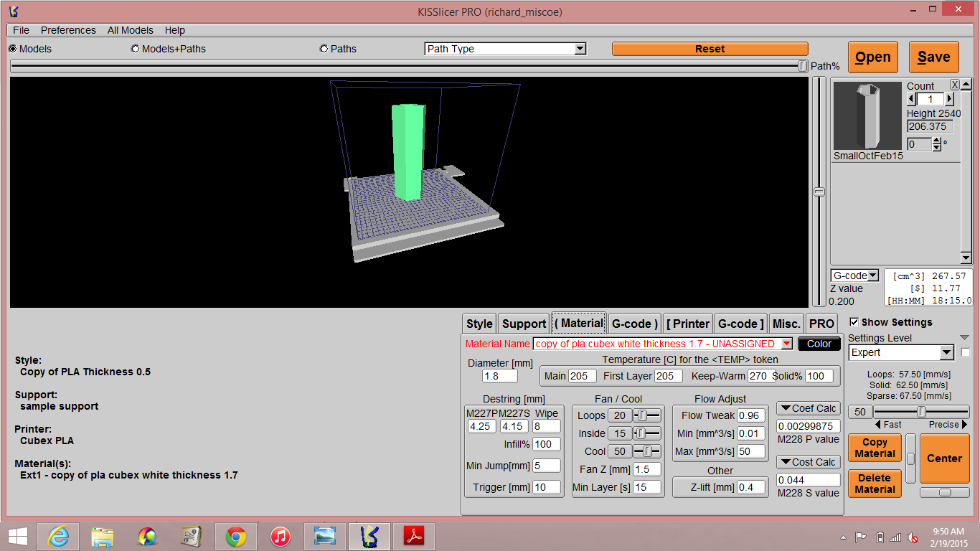Select the Models+Paths radio button
This screenshot has height=551, width=980.
(136, 49)
